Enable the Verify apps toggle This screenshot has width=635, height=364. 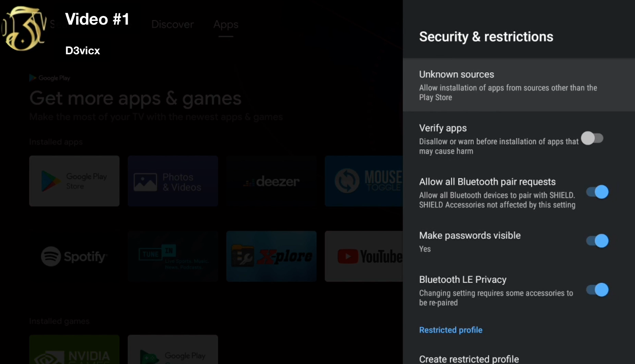pyautogui.click(x=592, y=138)
